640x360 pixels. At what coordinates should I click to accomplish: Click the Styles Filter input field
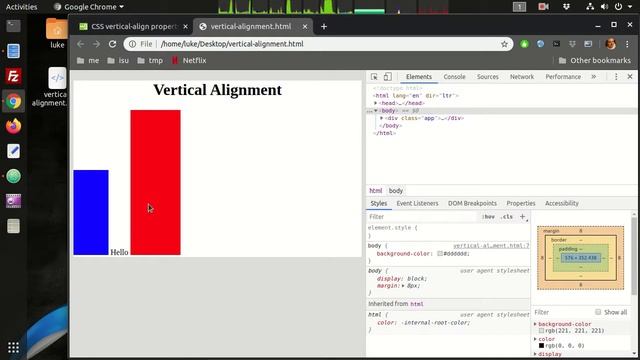coord(422,217)
